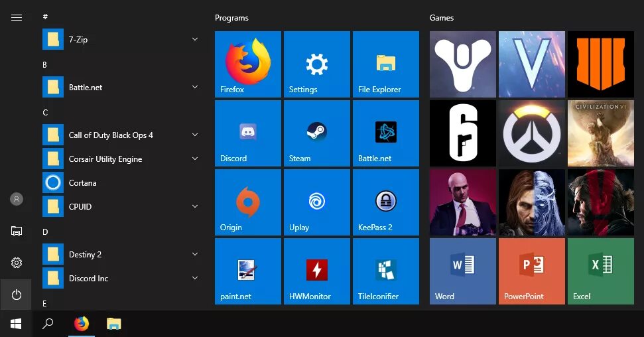This screenshot has height=337, width=644.
Task: Launch the Origin tile
Action: click(248, 202)
